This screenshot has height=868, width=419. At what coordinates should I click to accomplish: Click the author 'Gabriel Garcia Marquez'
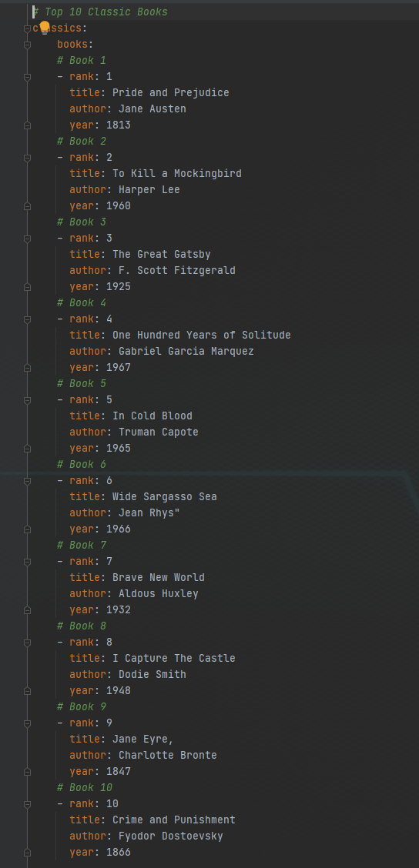click(x=186, y=352)
